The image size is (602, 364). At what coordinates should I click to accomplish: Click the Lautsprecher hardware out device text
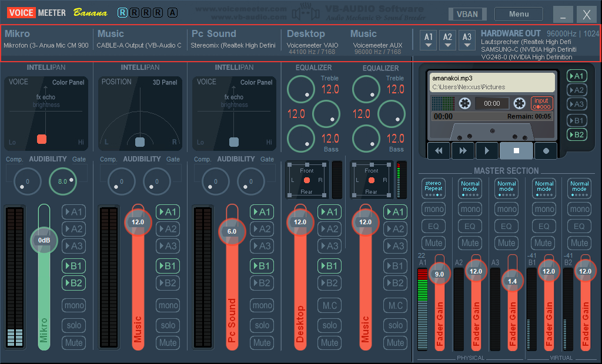point(526,42)
